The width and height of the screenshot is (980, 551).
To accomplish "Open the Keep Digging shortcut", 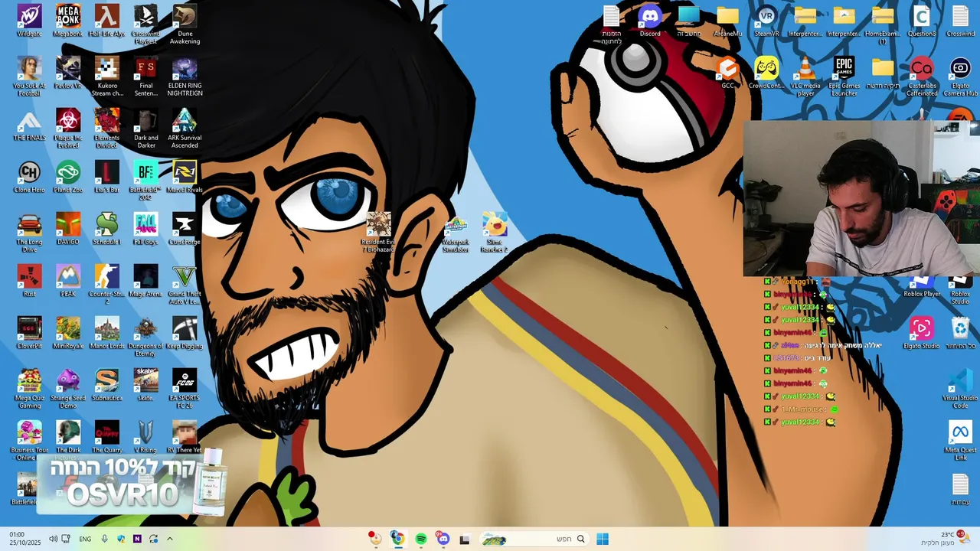I will coord(185,333).
